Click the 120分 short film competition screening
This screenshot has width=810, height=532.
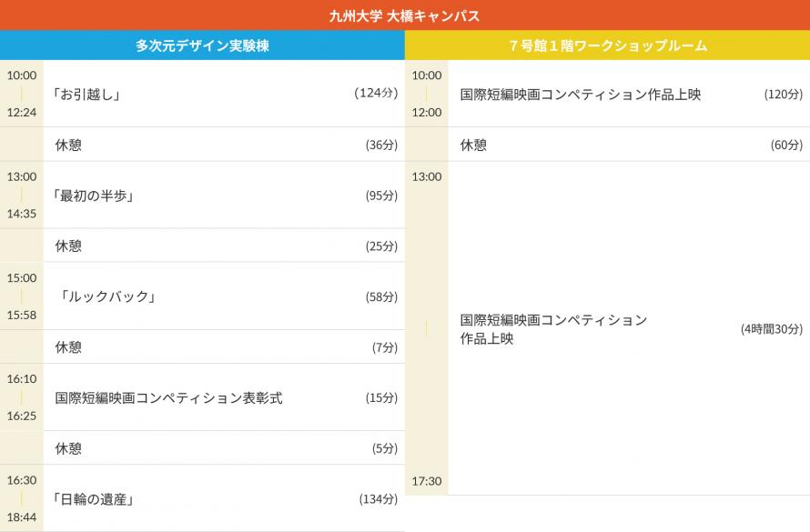(581, 94)
